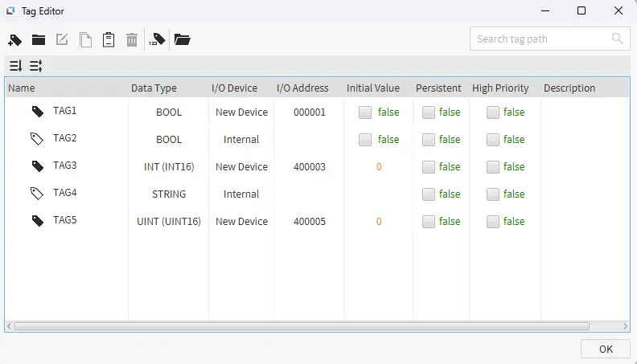637x364 pixels.
Task: Toggle Initial Value checkbox for TAG2
Action: [x=365, y=140]
